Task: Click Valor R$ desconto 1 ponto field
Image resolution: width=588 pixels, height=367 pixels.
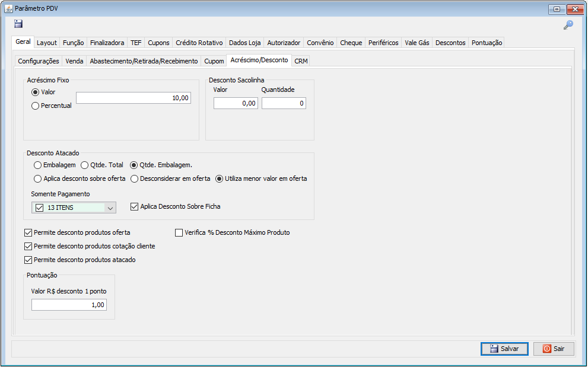Action: 69,305
